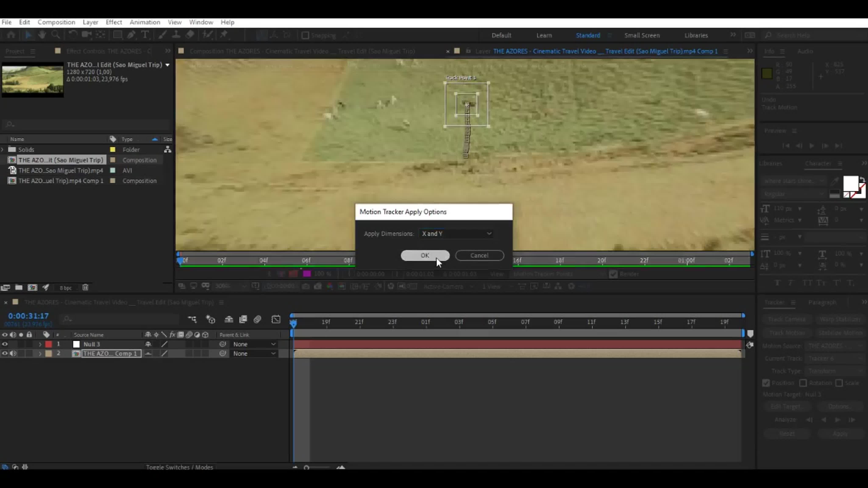Expand the Solids folder
The image size is (868, 488).
click(x=3, y=149)
